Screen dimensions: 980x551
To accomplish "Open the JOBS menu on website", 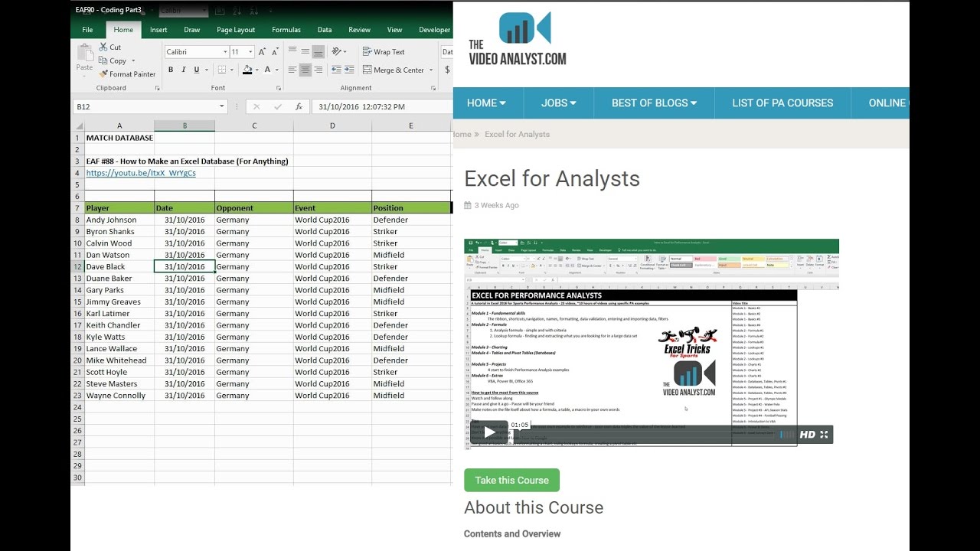I will tap(559, 103).
